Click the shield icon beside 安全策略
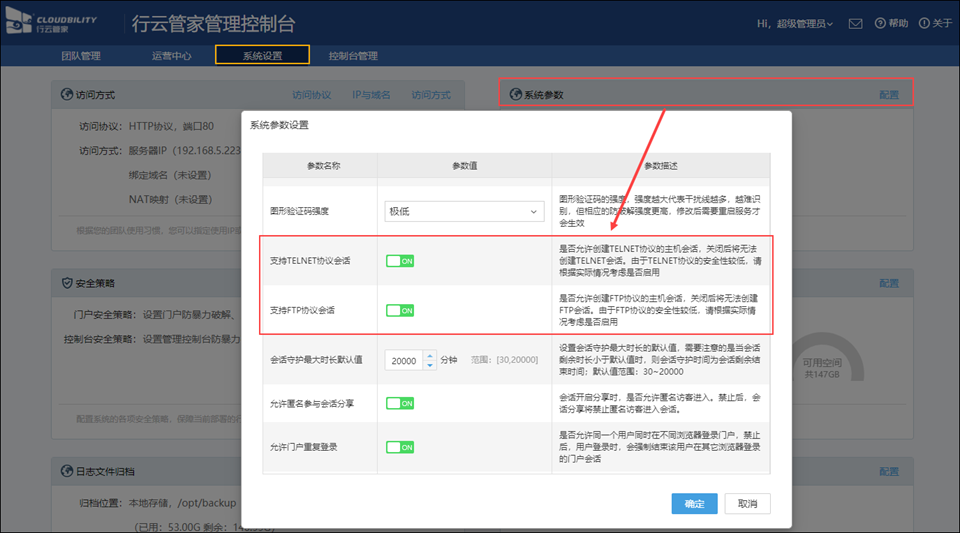The image size is (960, 533). [67, 283]
